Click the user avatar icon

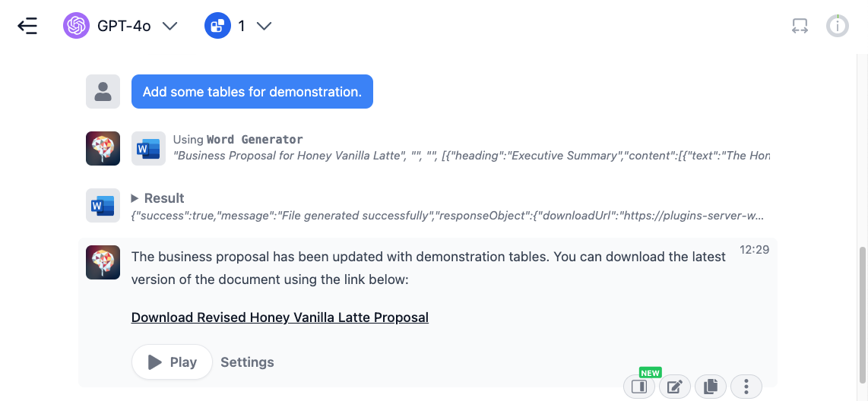(x=103, y=91)
